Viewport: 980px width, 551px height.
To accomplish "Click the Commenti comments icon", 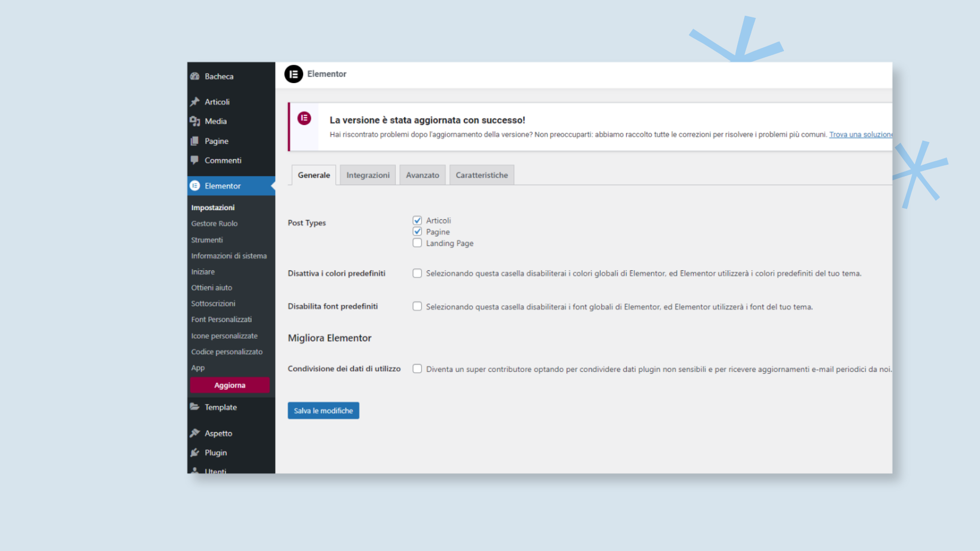I will 196,160.
